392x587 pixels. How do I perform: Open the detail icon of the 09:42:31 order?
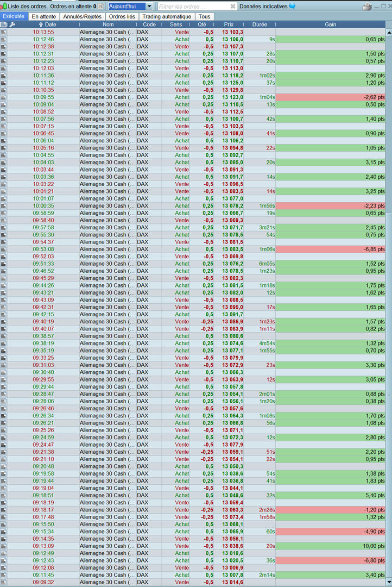pos(4,307)
